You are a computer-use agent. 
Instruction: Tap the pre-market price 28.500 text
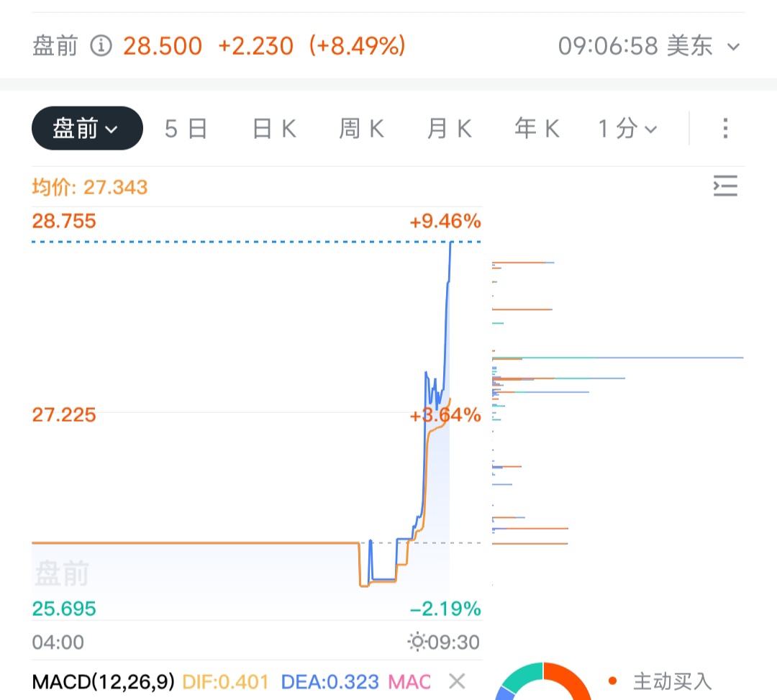click(x=163, y=46)
